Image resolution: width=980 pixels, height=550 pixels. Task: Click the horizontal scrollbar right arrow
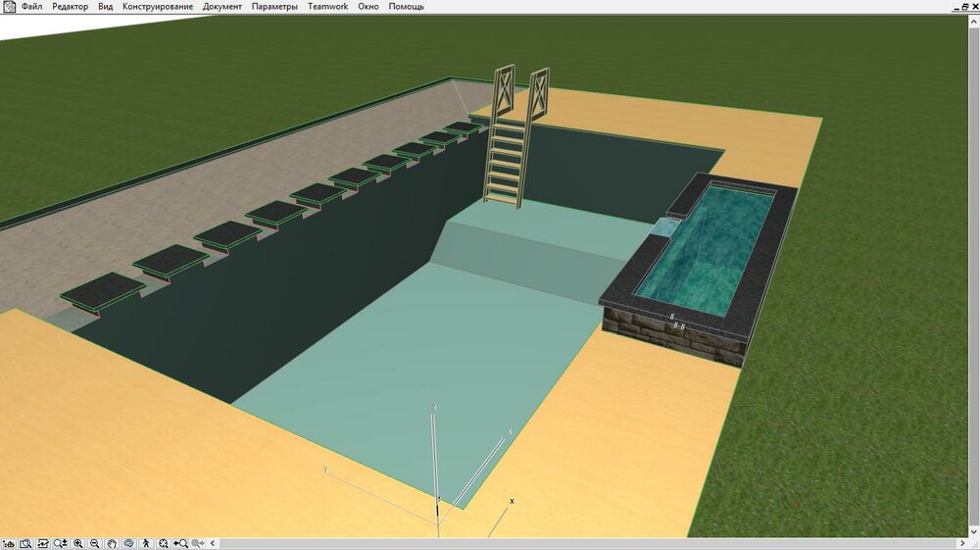tap(962, 544)
